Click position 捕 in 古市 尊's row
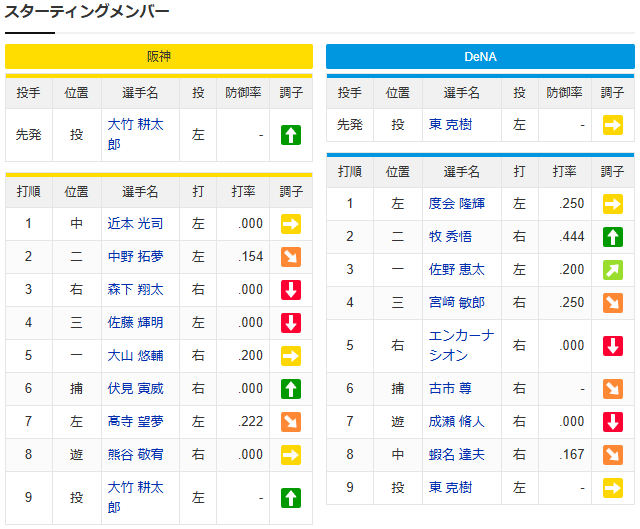640x529 pixels. (x=398, y=389)
